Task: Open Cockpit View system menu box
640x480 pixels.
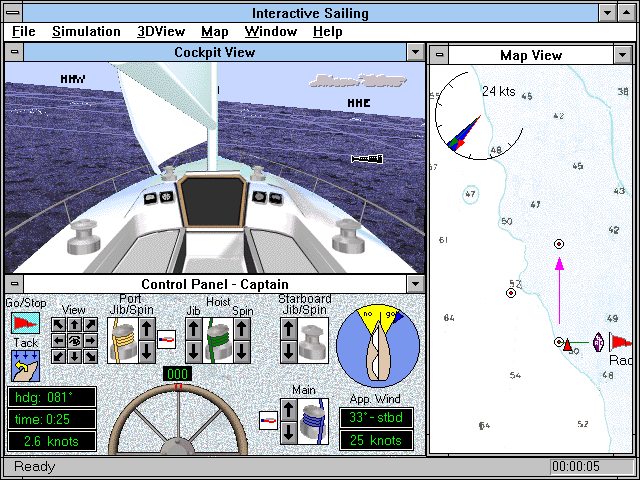Action: coord(15,52)
